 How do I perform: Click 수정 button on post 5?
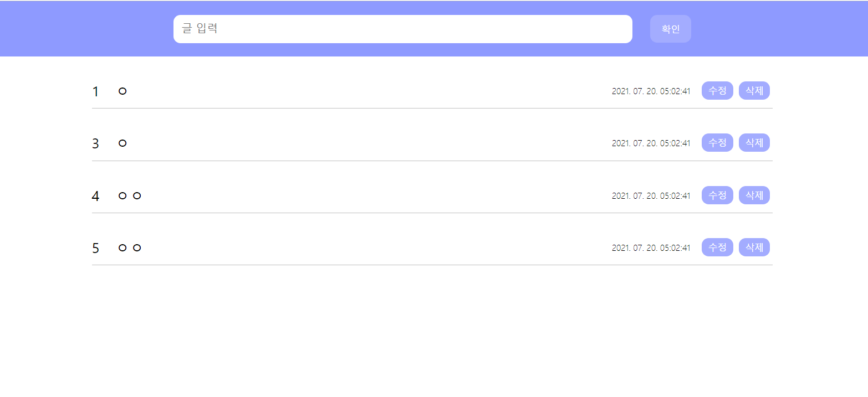pyautogui.click(x=717, y=247)
